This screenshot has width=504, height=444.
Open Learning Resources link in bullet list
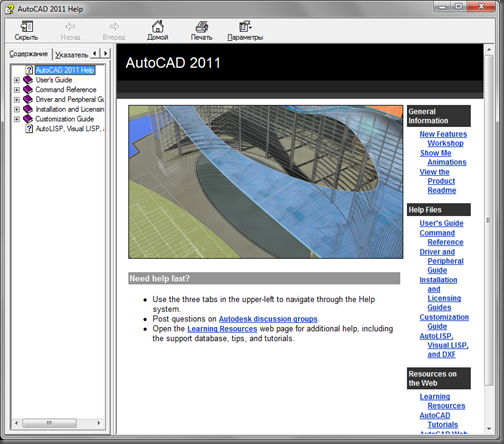[222, 329]
